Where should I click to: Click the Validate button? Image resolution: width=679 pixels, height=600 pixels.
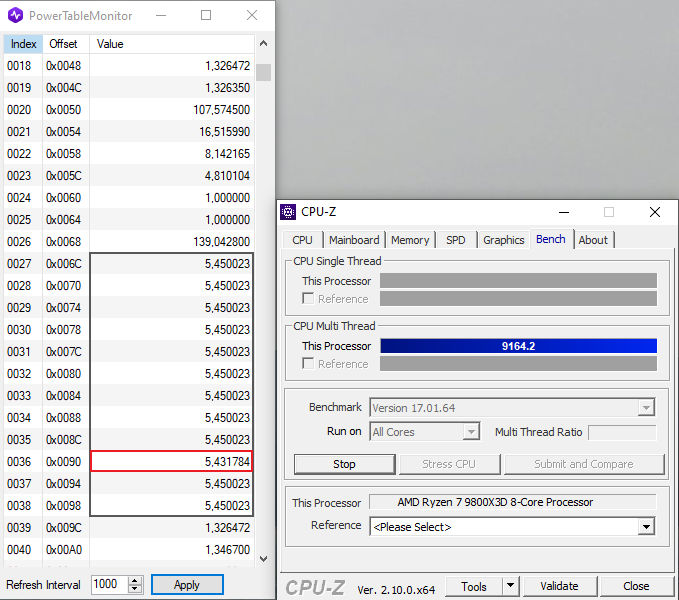559,586
